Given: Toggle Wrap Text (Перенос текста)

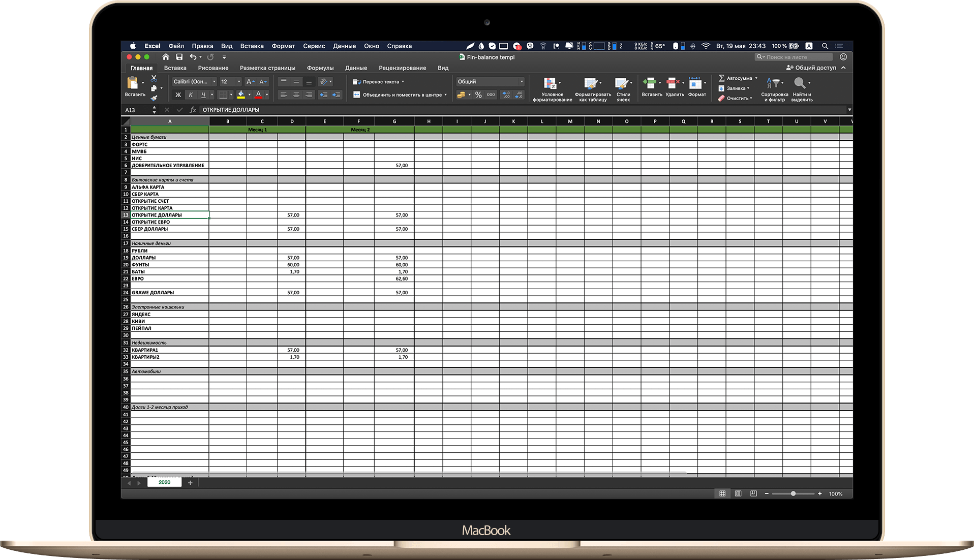Looking at the screenshot, I should click(379, 81).
